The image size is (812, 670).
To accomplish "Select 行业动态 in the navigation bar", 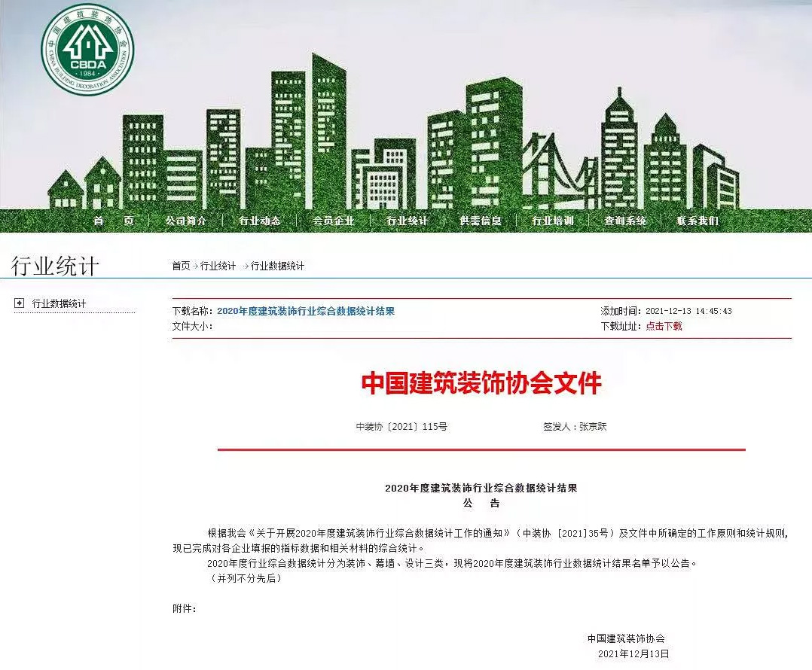I will click(260, 221).
